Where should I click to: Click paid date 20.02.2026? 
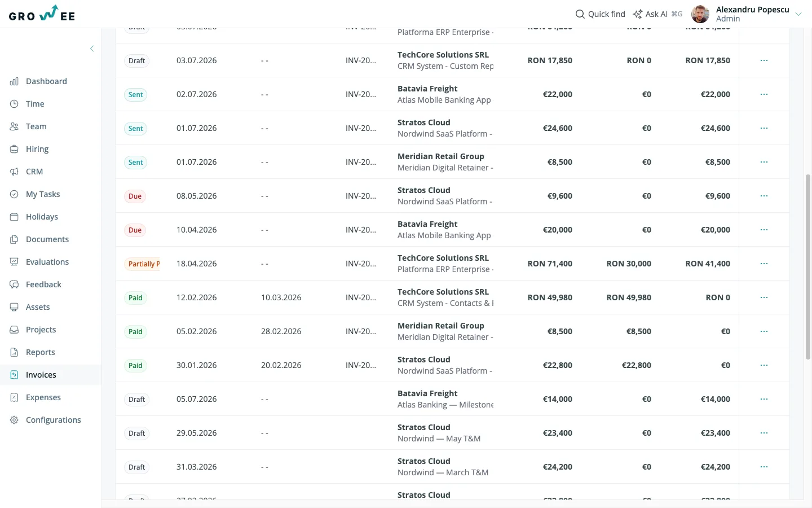tap(281, 365)
